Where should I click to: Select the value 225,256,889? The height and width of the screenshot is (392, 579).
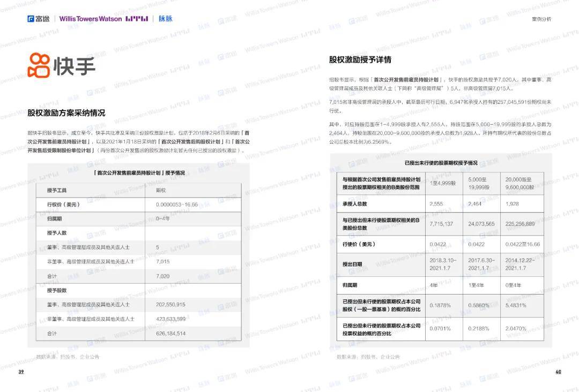[520, 224]
